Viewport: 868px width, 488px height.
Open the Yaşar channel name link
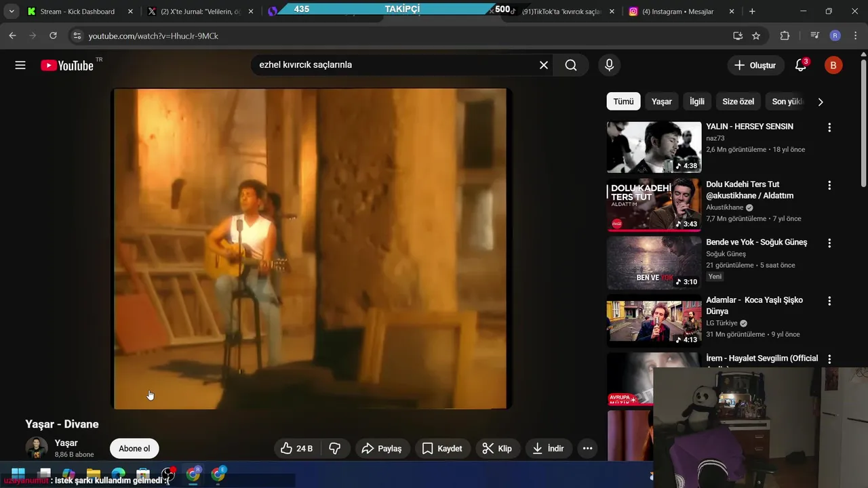click(66, 443)
